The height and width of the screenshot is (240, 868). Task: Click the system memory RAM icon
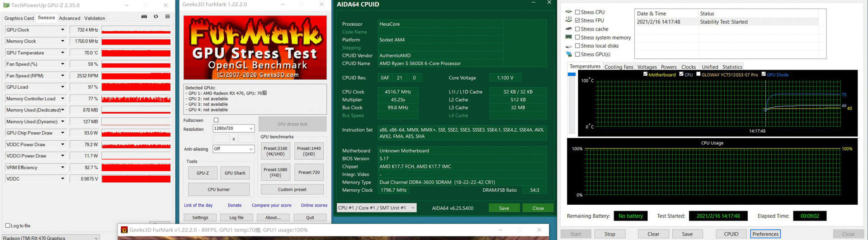569,37
